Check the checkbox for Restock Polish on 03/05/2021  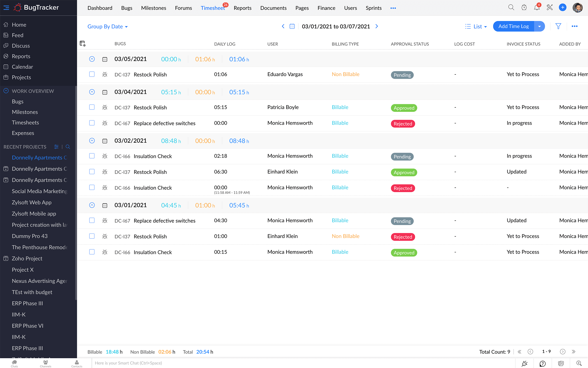coord(92,74)
